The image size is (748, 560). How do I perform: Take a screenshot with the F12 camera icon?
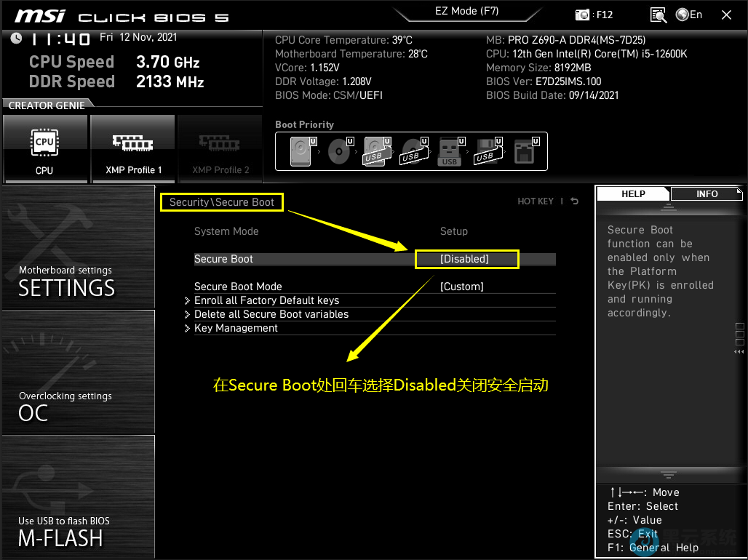[584, 15]
